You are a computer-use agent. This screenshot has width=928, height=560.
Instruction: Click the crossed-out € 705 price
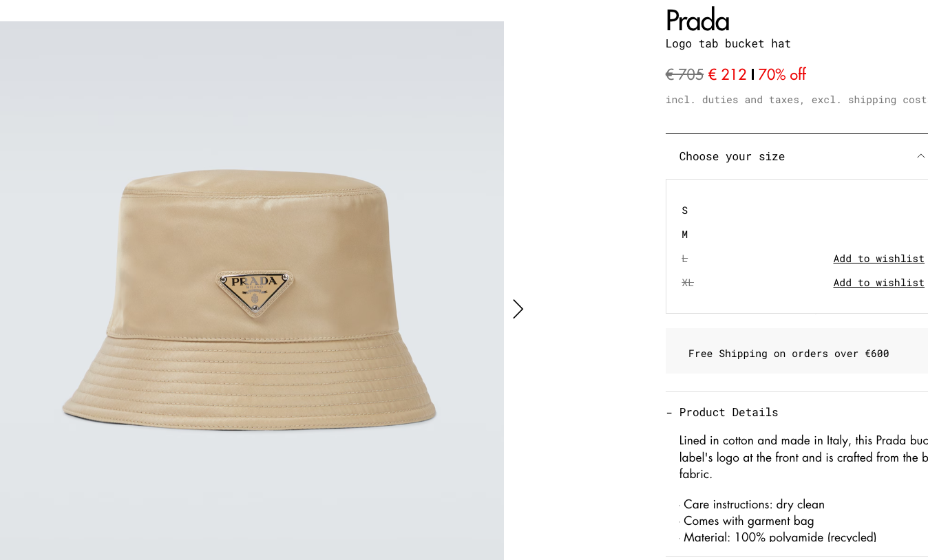684,74
